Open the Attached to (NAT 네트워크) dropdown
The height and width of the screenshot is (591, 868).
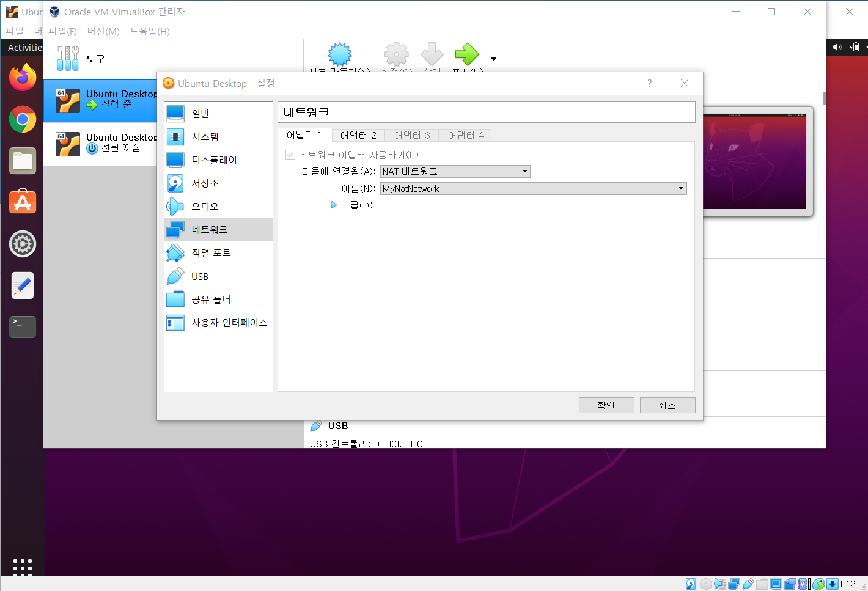pos(455,172)
